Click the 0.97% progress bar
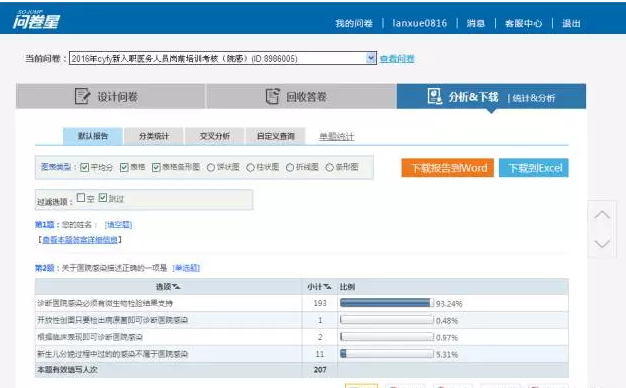Viewport: 626px width, 388px height. pos(387,337)
